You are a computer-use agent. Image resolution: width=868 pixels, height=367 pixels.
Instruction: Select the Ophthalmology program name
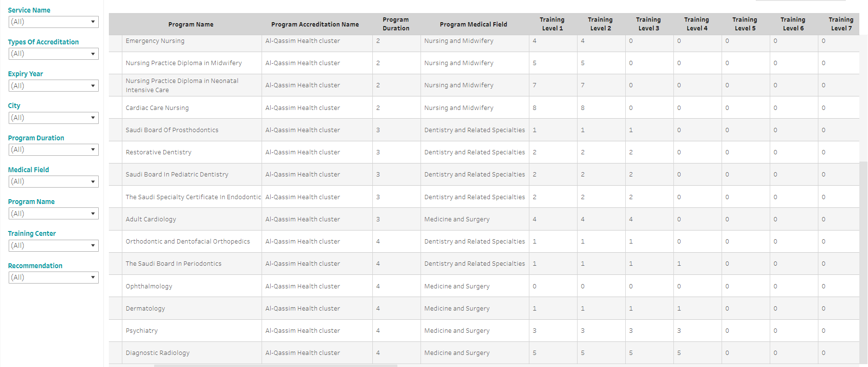tap(149, 286)
